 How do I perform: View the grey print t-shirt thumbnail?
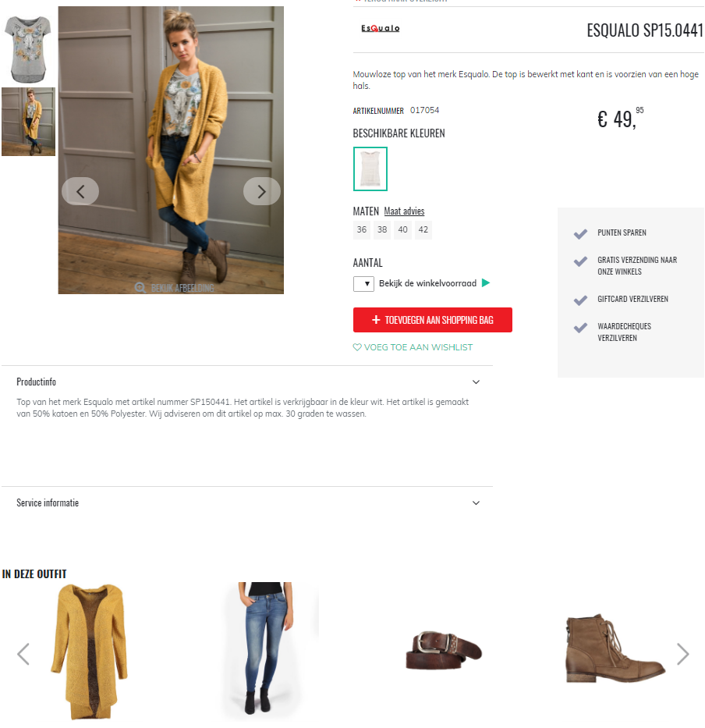click(x=28, y=49)
